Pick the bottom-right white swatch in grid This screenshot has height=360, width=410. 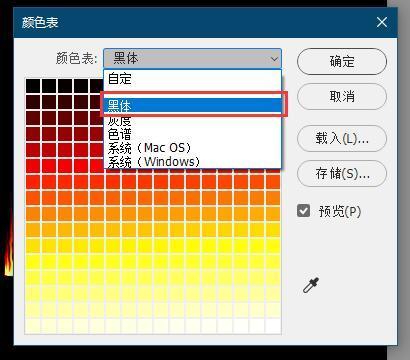point(273,326)
